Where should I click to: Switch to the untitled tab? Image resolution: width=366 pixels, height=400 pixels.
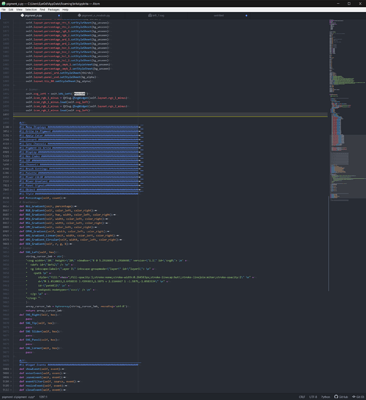tap(219, 15)
